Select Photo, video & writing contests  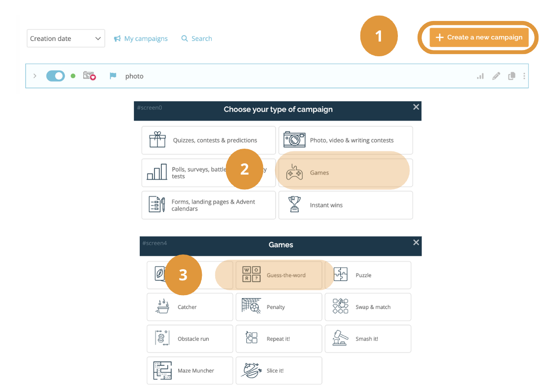pos(345,140)
